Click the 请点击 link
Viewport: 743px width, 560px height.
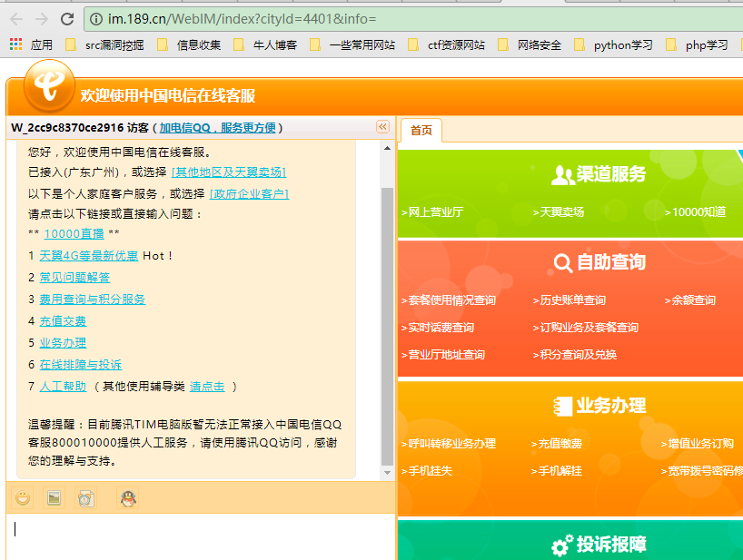207,387
